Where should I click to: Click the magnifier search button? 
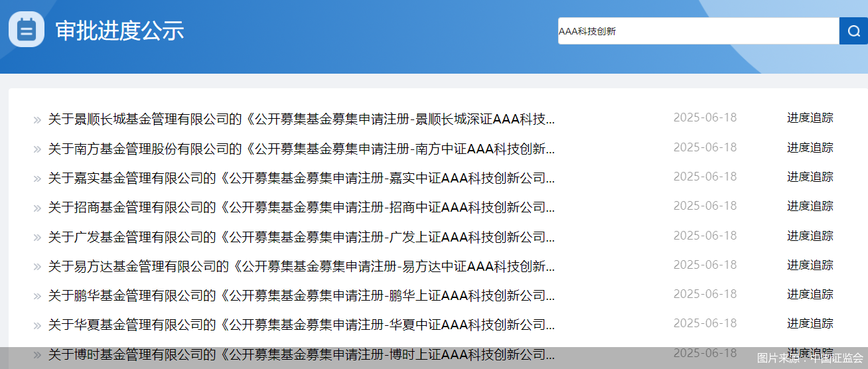tap(853, 31)
